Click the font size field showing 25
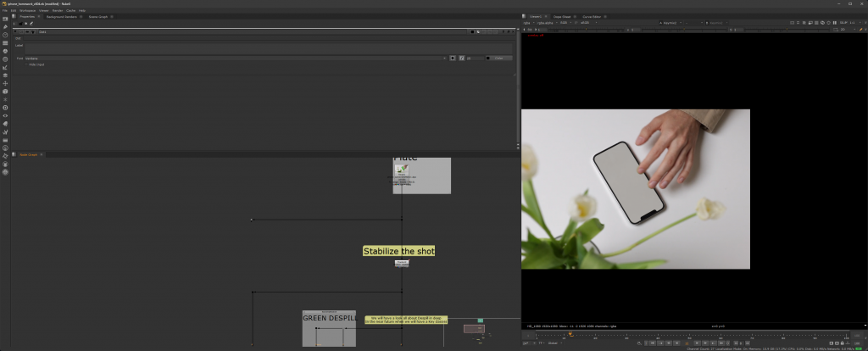The height and width of the screenshot is (351, 868). pos(475,58)
